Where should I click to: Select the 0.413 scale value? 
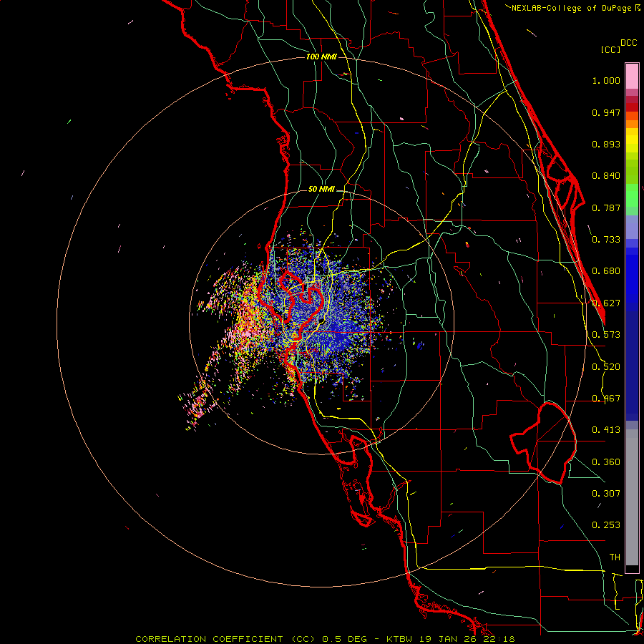pos(606,430)
